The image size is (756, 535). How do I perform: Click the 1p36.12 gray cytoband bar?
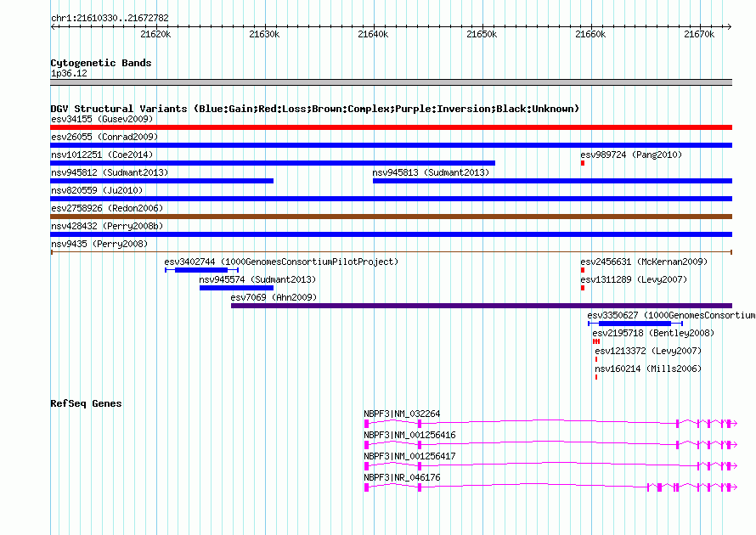(391, 82)
